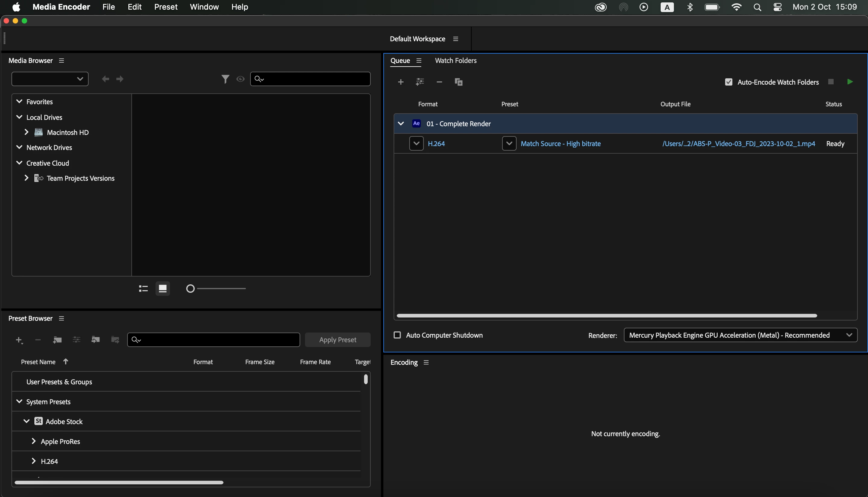This screenshot has height=497, width=868.
Task: Click the Remove minus icon in Queue toolbar
Action: [439, 82]
